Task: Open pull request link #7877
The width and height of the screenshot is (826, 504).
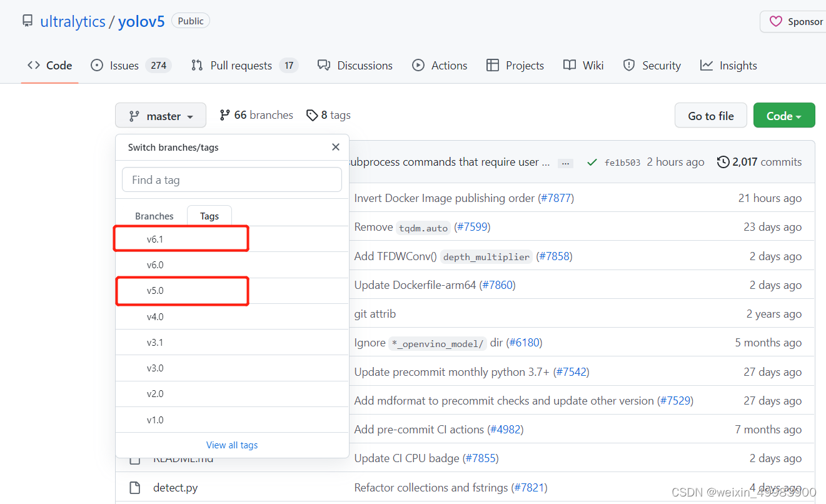Action: (x=556, y=198)
